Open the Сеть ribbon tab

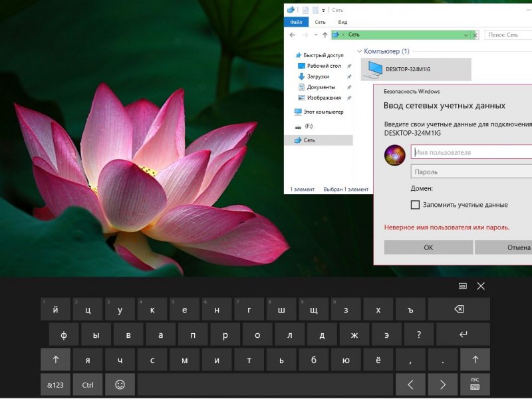click(320, 22)
